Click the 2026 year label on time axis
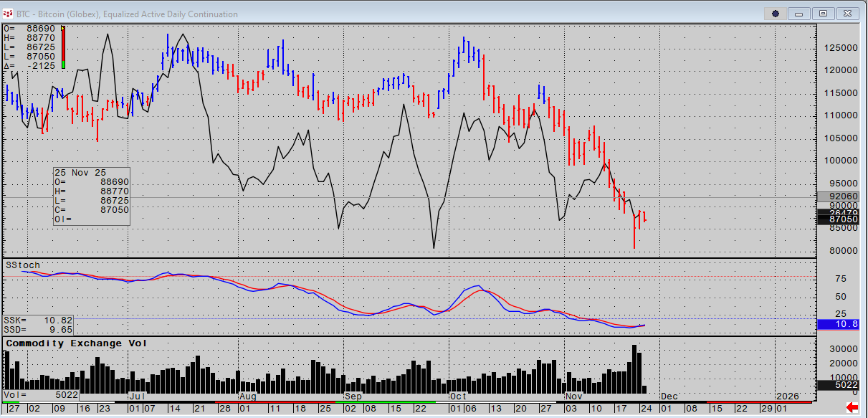868x418 pixels. 787,396
